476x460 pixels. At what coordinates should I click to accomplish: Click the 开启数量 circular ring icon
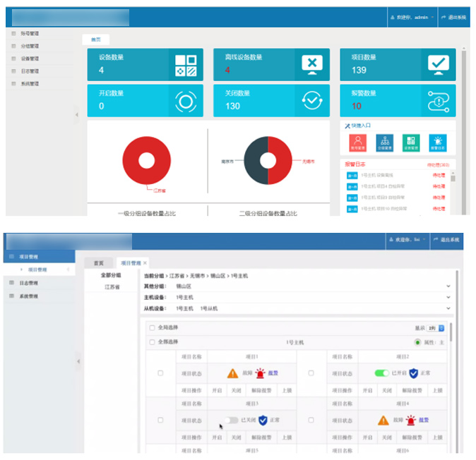pyautogui.click(x=186, y=102)
